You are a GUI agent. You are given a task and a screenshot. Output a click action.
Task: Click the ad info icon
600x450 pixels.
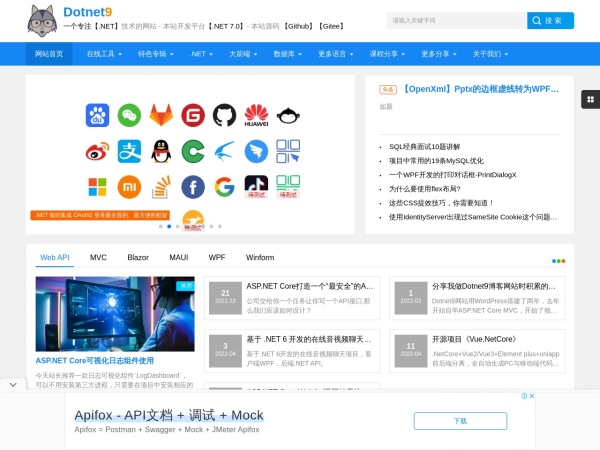coord(524,396)
